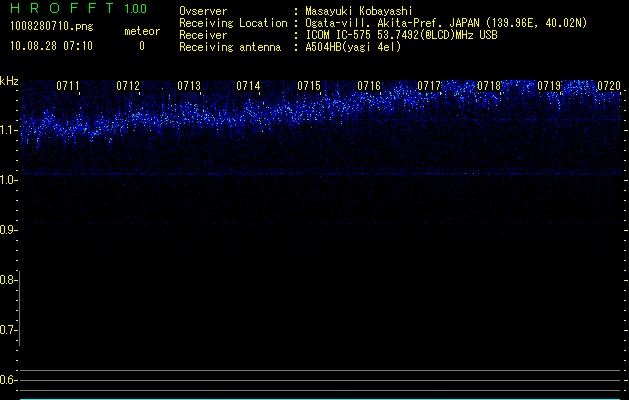Click the Receiver label
This screenshot has height=400, width=629.
(203, 35)
